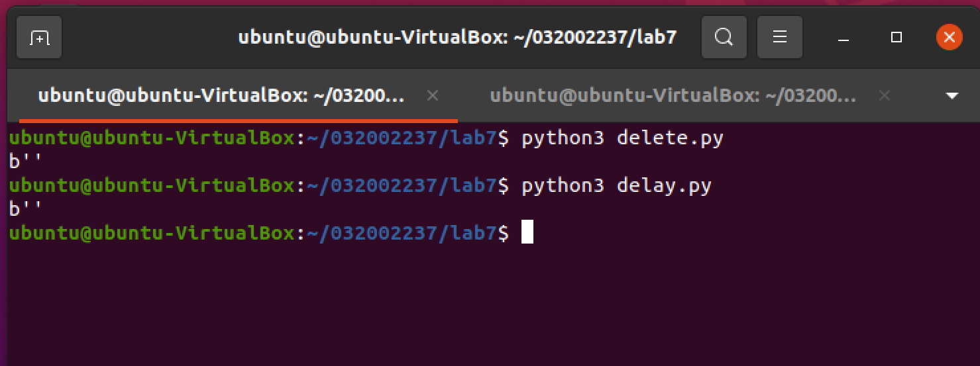Open a new terminal tab

[x=39, y=37]
